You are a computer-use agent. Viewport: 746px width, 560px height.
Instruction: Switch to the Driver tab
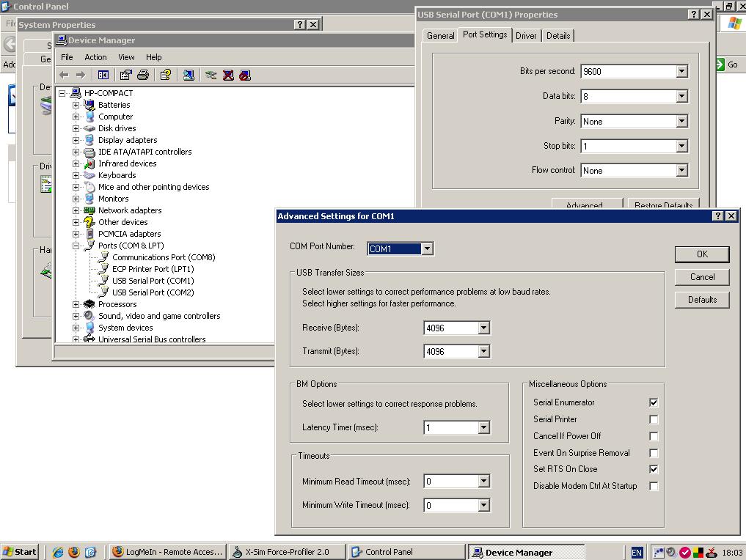pyautogui.click(x=526, y=36)
